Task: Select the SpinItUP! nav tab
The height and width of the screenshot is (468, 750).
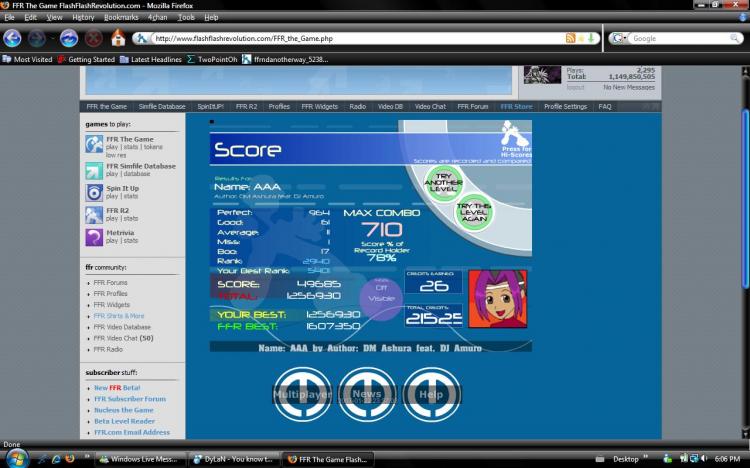Action: point(210,107)
